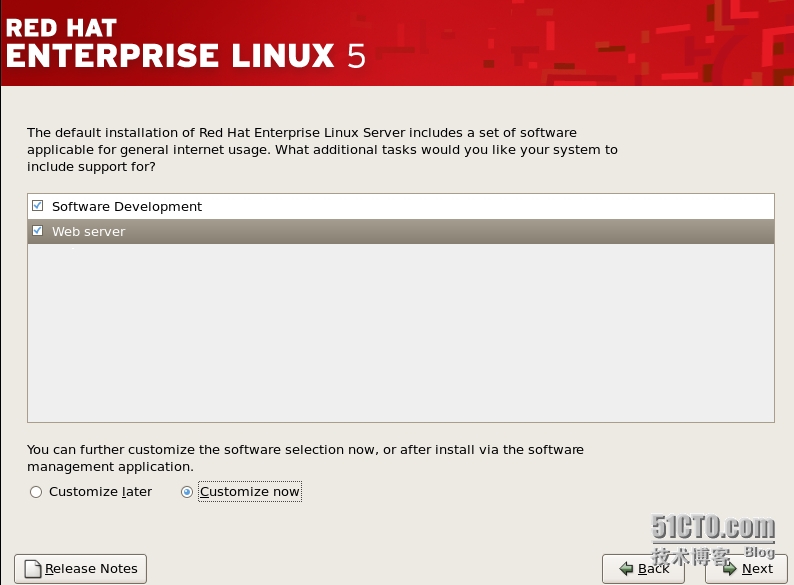Open the Release Notes
The height and width of the screenshot is (585, 794).
click(81, 569)
